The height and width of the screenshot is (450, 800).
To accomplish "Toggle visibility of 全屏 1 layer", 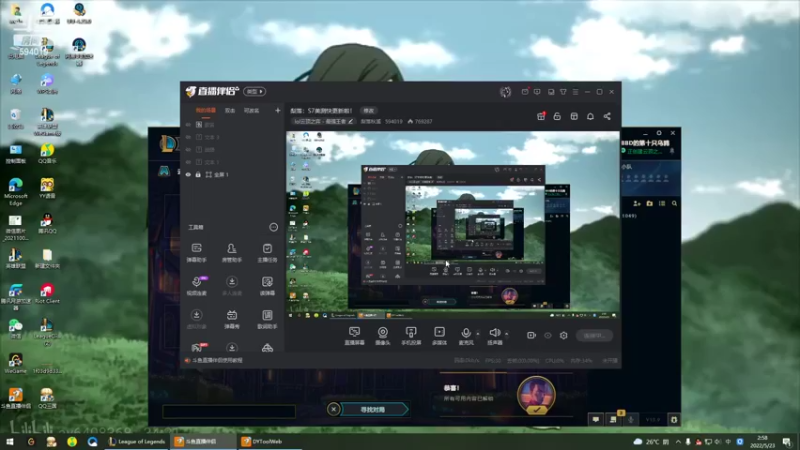I will (x=188, y=174).
